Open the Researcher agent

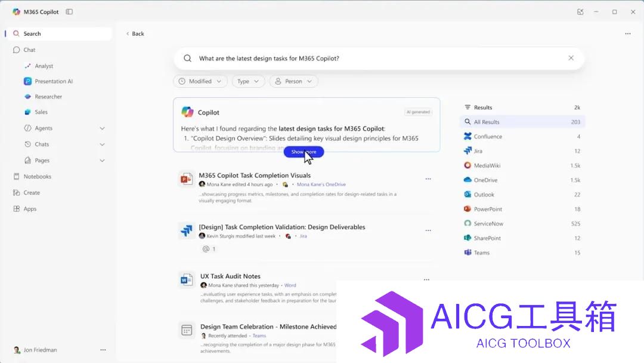click(x=48, y=97)
